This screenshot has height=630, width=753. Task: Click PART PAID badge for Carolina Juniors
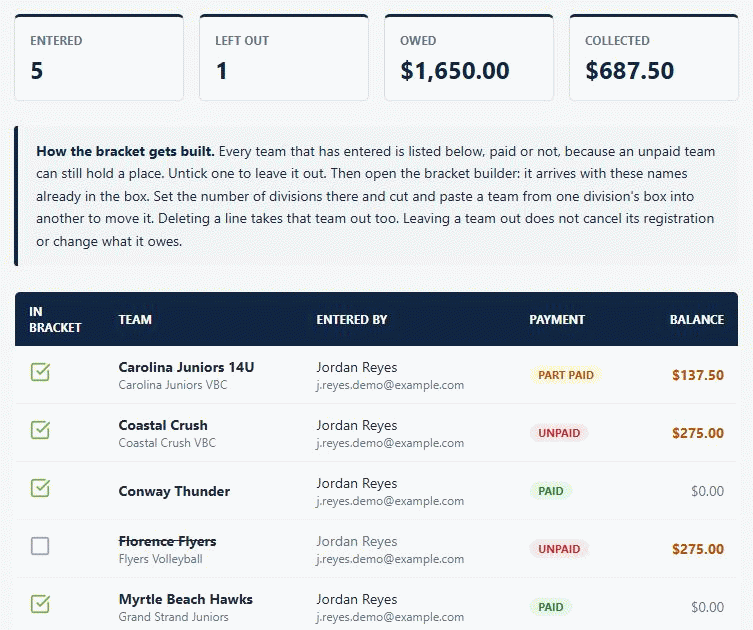click(566, 375)
